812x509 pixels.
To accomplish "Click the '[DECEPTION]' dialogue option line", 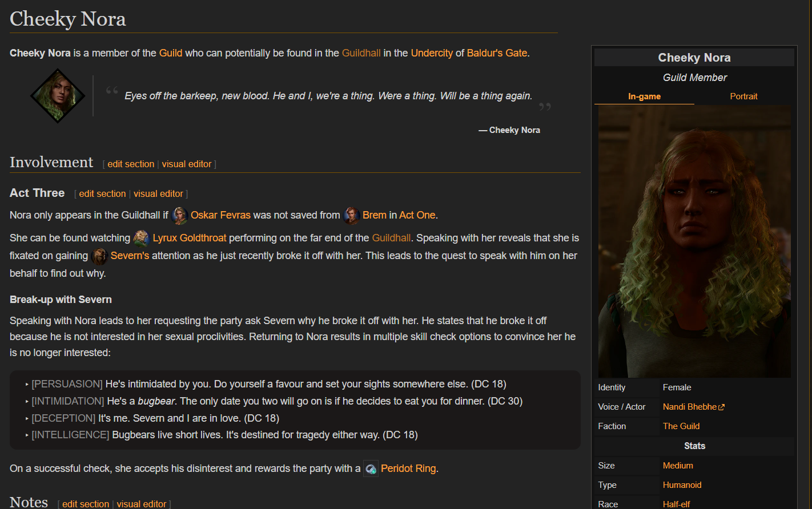I will click(155, 418).
